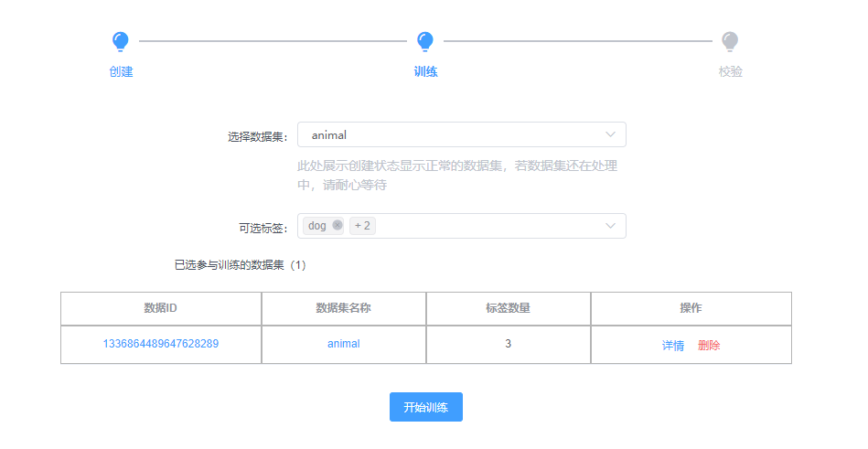Open the animal dataset select box

[462, 134]
